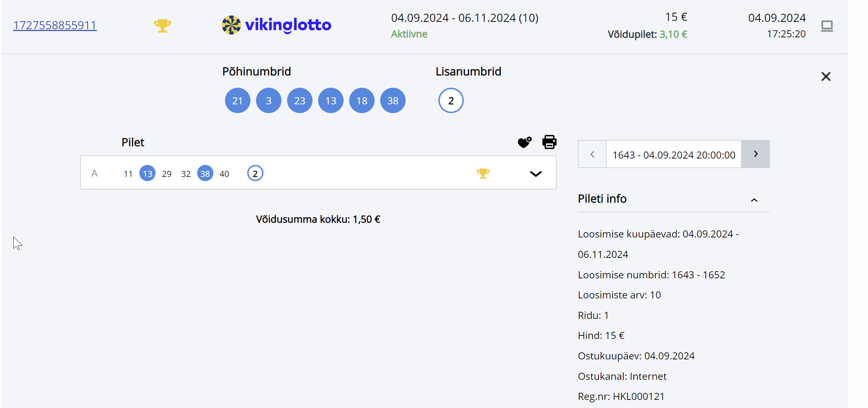
Task: Go to previous draw with left arrow
Action: pyautogui.click(x=592, y=154)
